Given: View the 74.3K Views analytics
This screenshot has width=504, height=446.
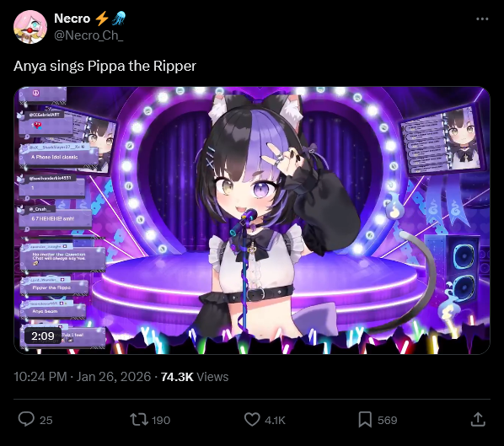Looking at the screenshot, I should point(195,377).
